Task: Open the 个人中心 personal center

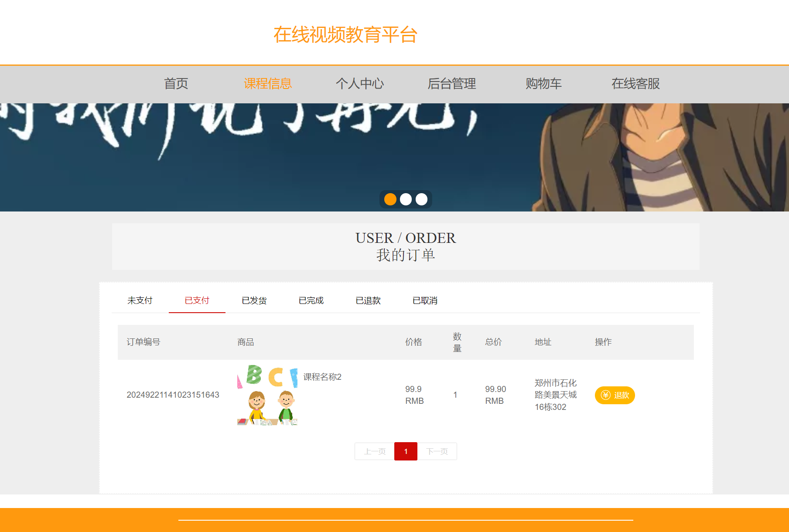Action: pos(361,84)
